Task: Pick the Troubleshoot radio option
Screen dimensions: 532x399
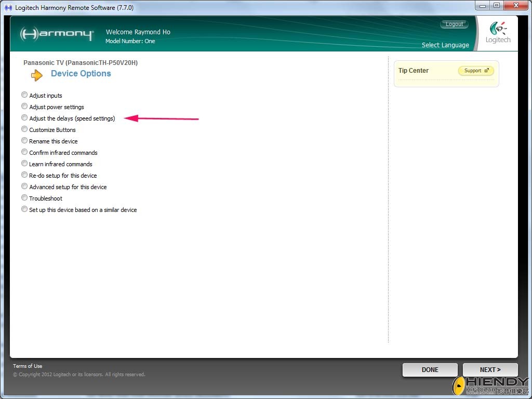Action: click(x=24, y=198)
